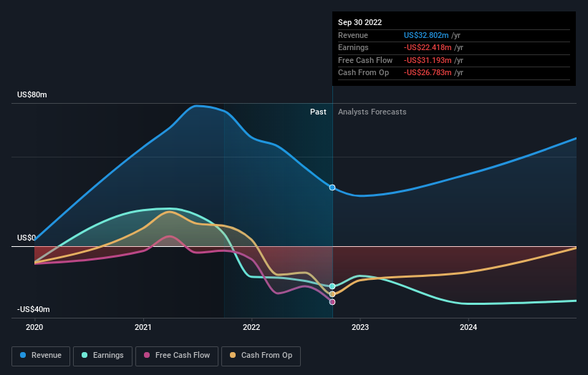
Task: Click the teal Earnings data point marker
Action: click(332, 286)
